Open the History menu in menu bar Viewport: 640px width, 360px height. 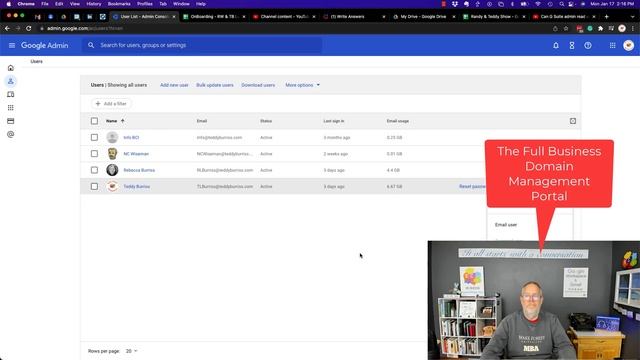pos(93,4)
